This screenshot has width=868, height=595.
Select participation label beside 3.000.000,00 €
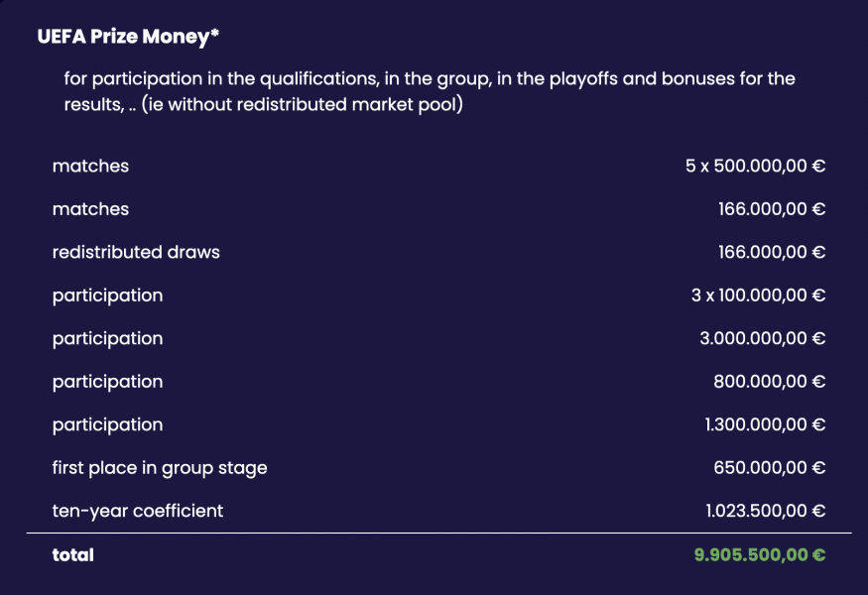tap(107, 339)
